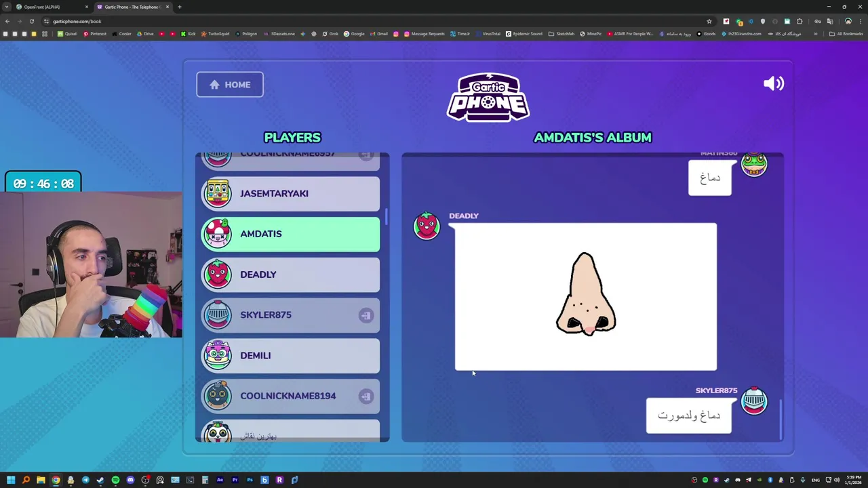The width and height of the screenshot is (868, 488).
Task: Click the album panel scrollbar
Action: coord(781,419)
